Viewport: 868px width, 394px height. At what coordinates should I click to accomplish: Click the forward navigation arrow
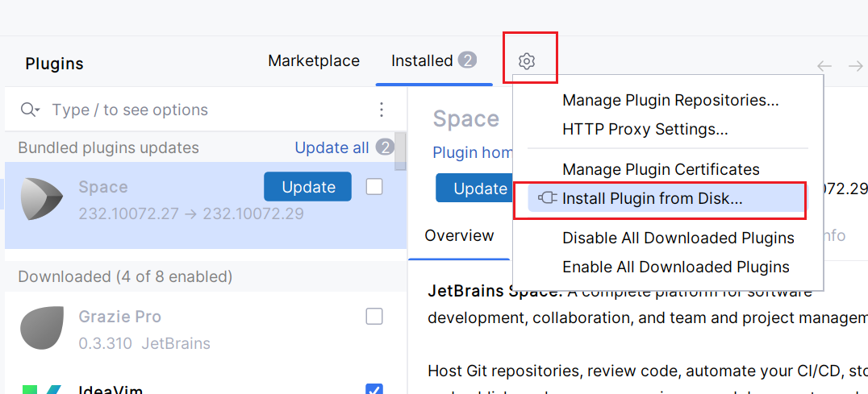pos(855,66)
